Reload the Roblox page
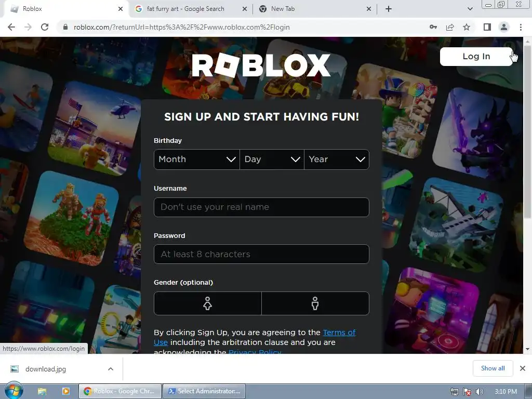This screenshot has height=399, width=532. pos(45,27)
